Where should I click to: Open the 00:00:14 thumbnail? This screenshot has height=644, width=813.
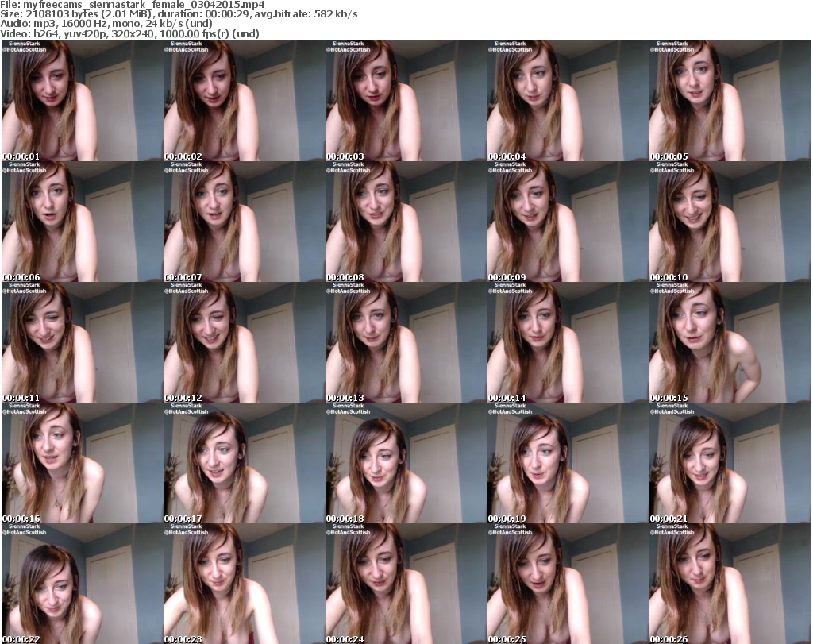(x=568, y=342)
